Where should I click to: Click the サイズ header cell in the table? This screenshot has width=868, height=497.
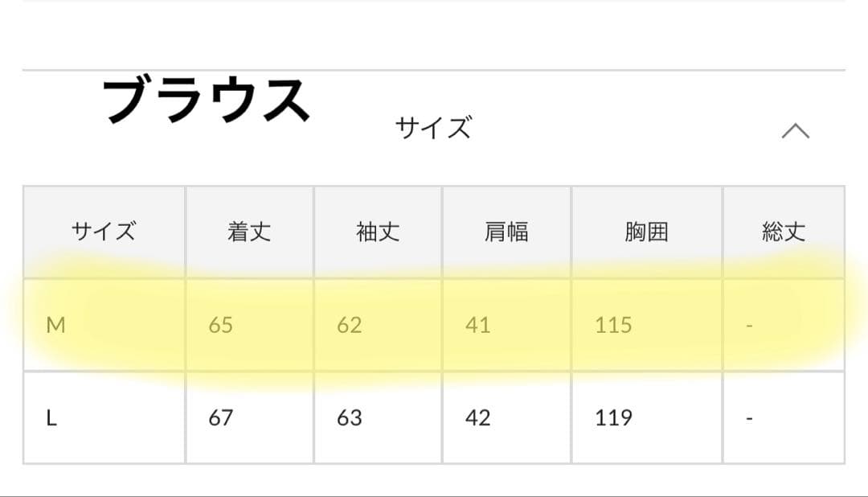point(104,232)
